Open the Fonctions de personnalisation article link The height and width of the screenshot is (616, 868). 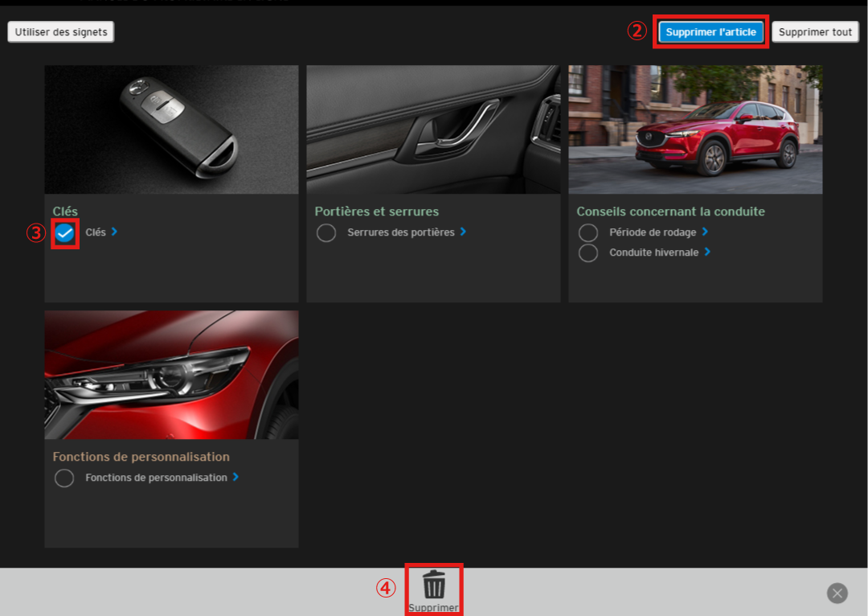point(156,478)
